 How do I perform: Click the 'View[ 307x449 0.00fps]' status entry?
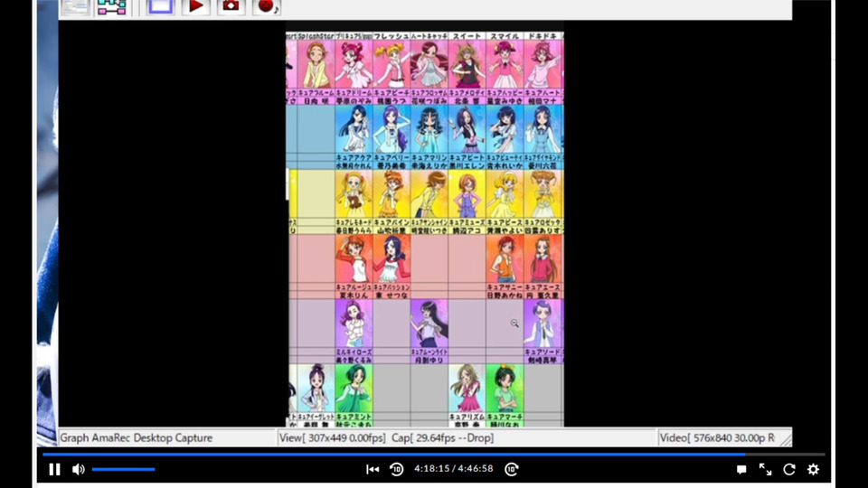tap(332, 437)
